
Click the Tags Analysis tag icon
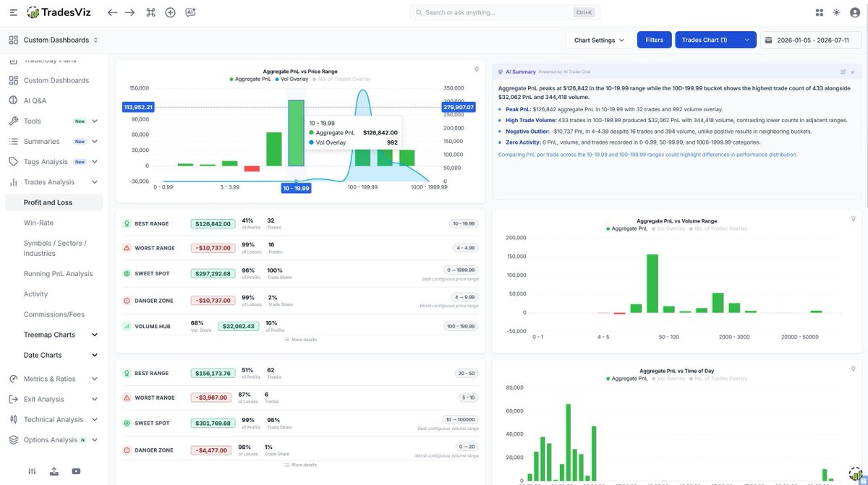coord(13,162)
